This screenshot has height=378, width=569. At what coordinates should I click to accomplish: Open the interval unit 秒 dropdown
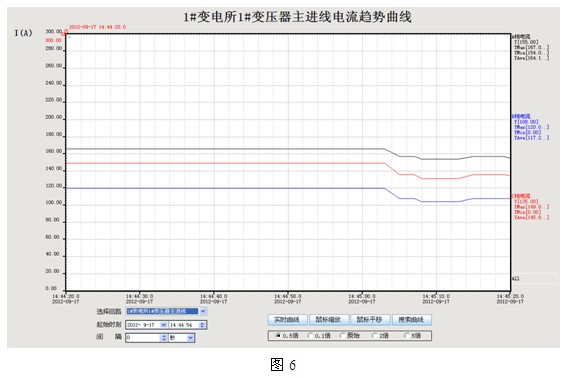(191, 338)
